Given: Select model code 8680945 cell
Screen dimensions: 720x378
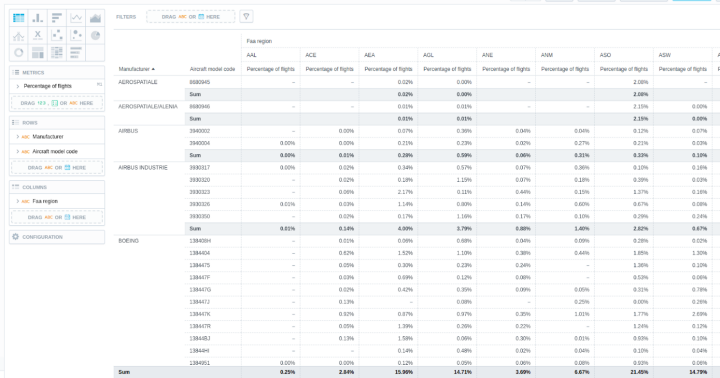Looking at the screenshot, I should (x=200, y=82).
